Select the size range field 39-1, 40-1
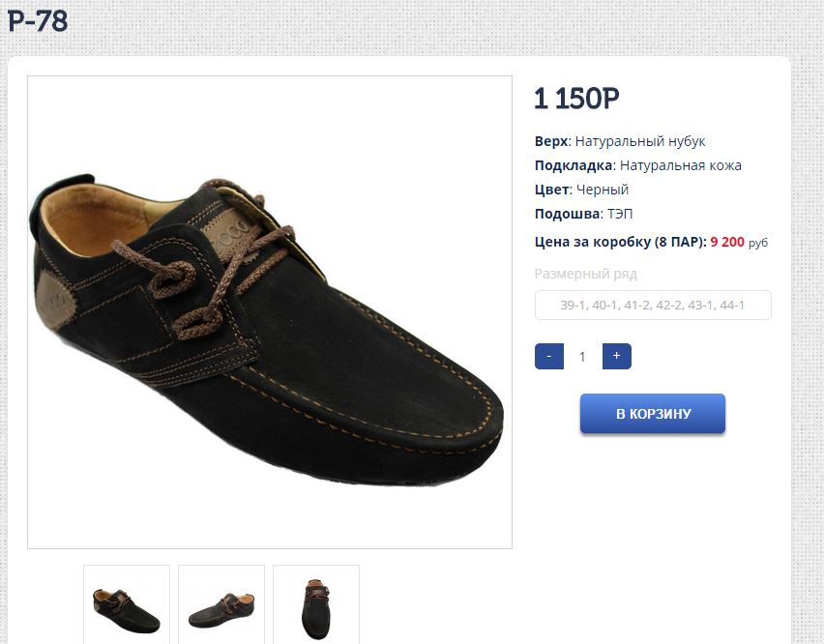The width and height of the screenshot is (824, 644). pos(653,306)
